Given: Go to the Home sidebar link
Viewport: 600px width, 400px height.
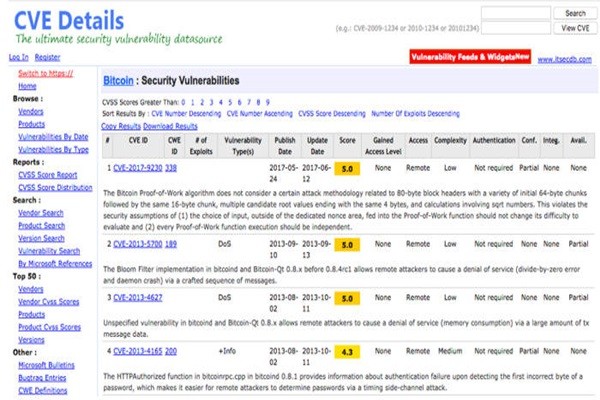Looking at the screenshot, I should click(27, 86).
